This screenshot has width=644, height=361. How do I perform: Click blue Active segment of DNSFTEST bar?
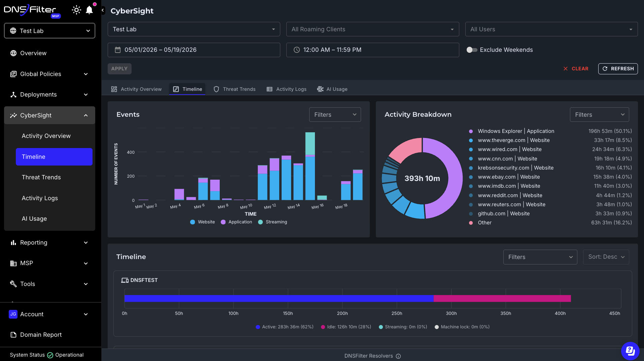click(x=279, y=298)
